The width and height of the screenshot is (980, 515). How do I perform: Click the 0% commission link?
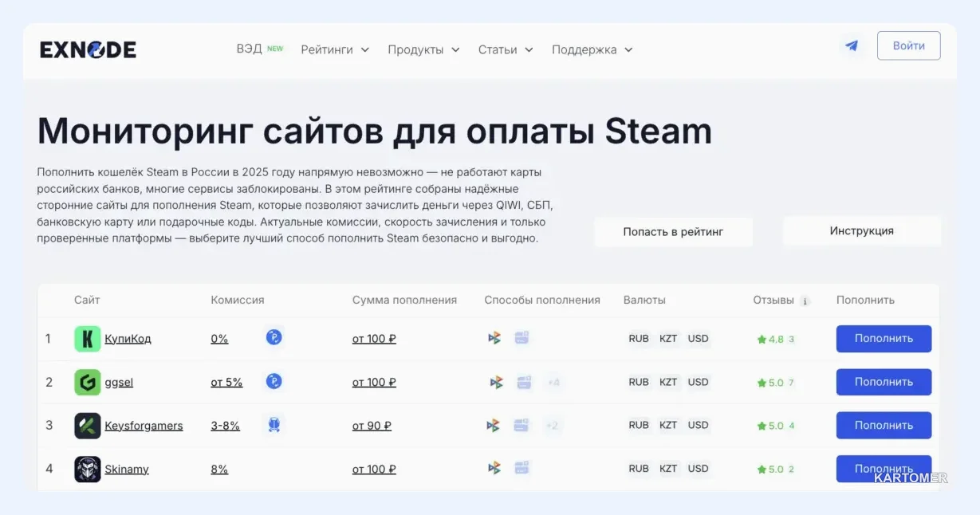(x=219, y=339)
